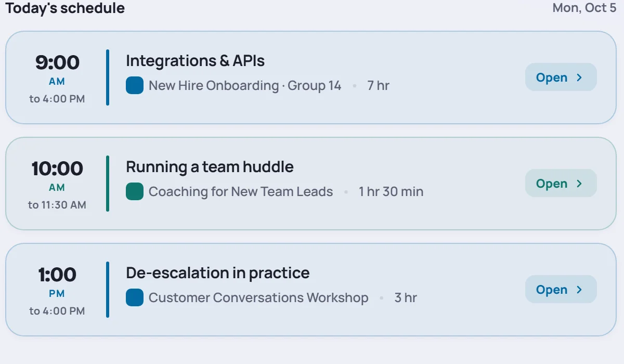Viewport: 624px width, 364px height.
Task: Open the Running a team huddle session
Action: [561, 184]
